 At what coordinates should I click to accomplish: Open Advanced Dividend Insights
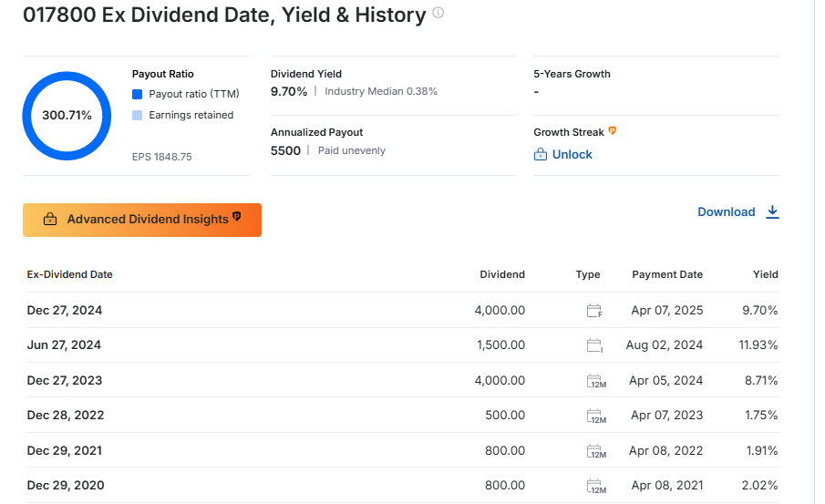point(142,220)
